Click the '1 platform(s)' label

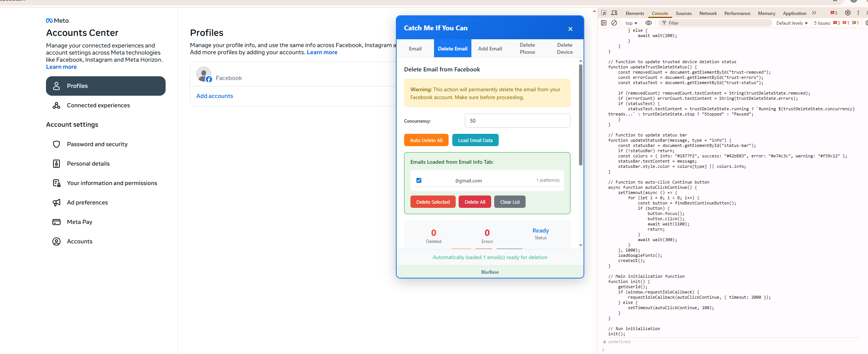(x=548, y=180)
